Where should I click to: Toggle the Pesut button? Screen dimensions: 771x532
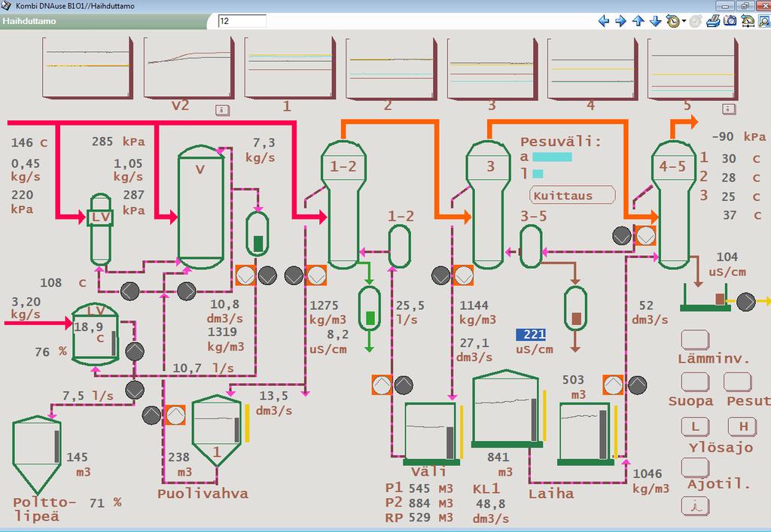coord(737,382)
